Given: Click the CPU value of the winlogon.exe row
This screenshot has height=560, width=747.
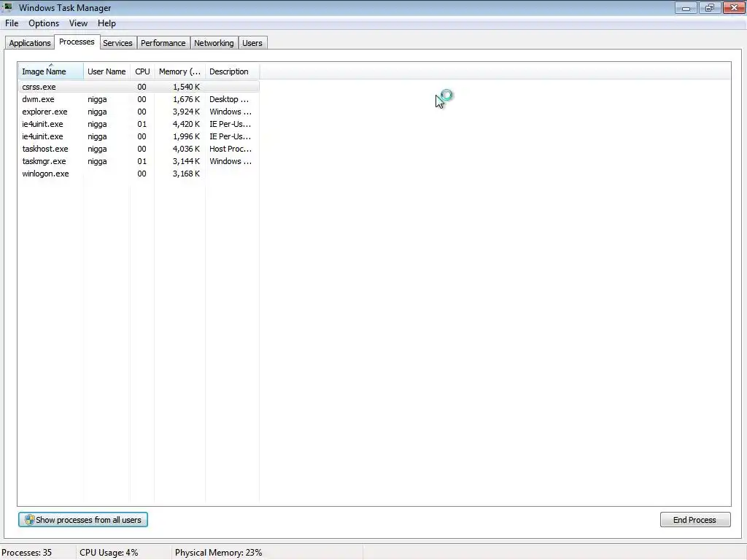Looking at the screenshot, I should coord(142,174).
